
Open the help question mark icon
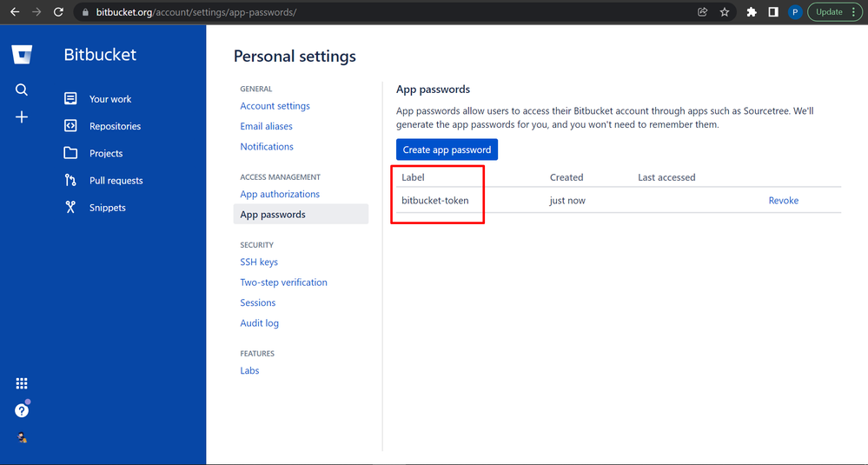[22, 410]
